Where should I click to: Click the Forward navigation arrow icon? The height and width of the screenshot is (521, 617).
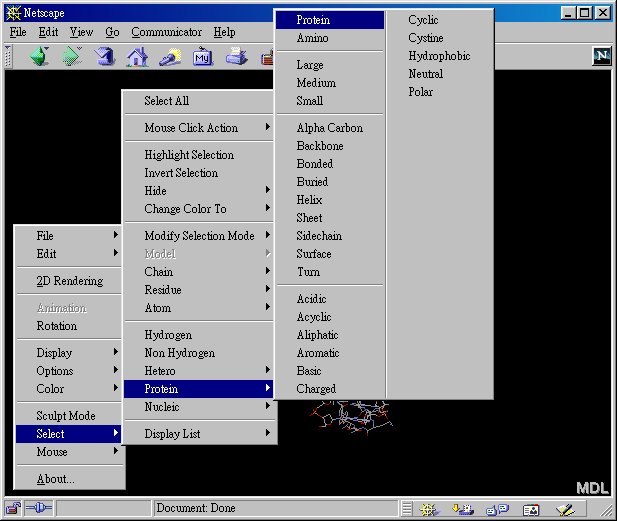click(x=72, y=56)
